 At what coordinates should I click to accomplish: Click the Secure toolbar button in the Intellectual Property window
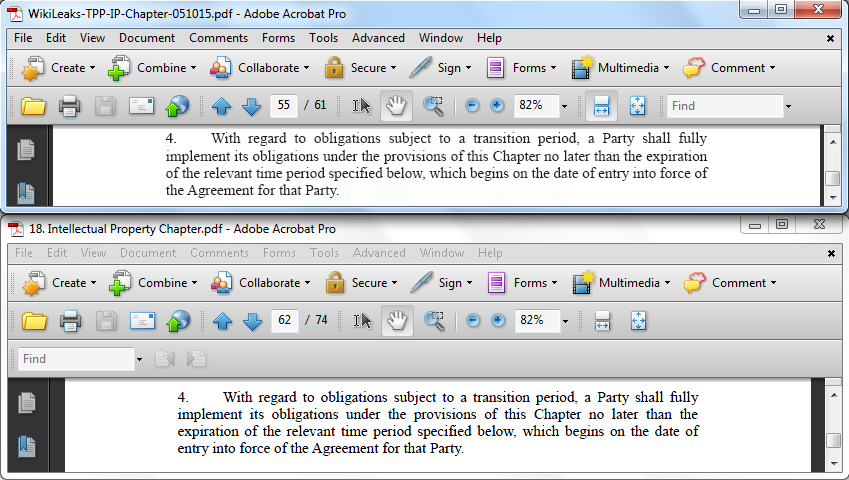[x=361, y=283]
